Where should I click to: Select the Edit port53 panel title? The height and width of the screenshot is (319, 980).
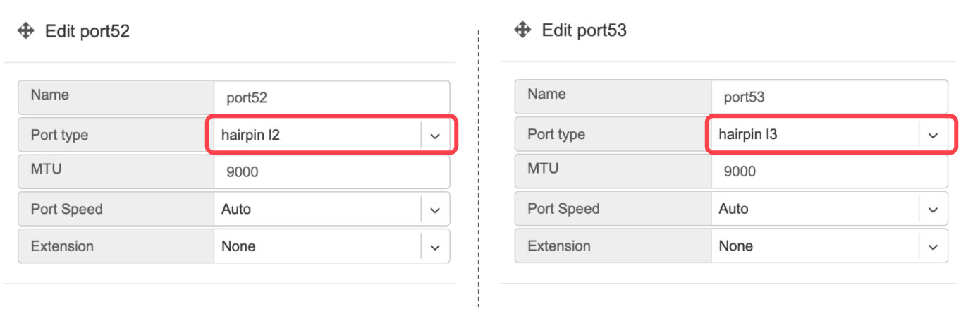[x=584, y=30]
